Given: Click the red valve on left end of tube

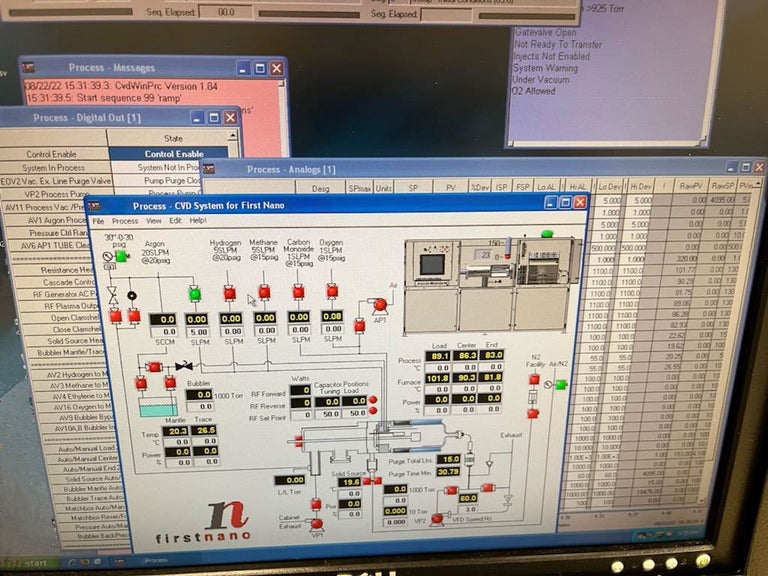Looking at the screenshot, I should click(x=298, y=442).
